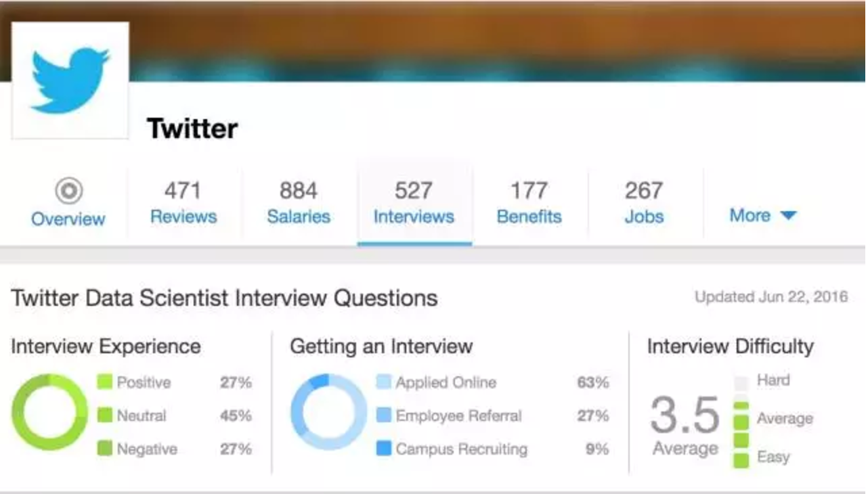Click the Campus Recruiting blue swatch
The height and width of the screenshot is (494, 868).
[x=384, y=448]
